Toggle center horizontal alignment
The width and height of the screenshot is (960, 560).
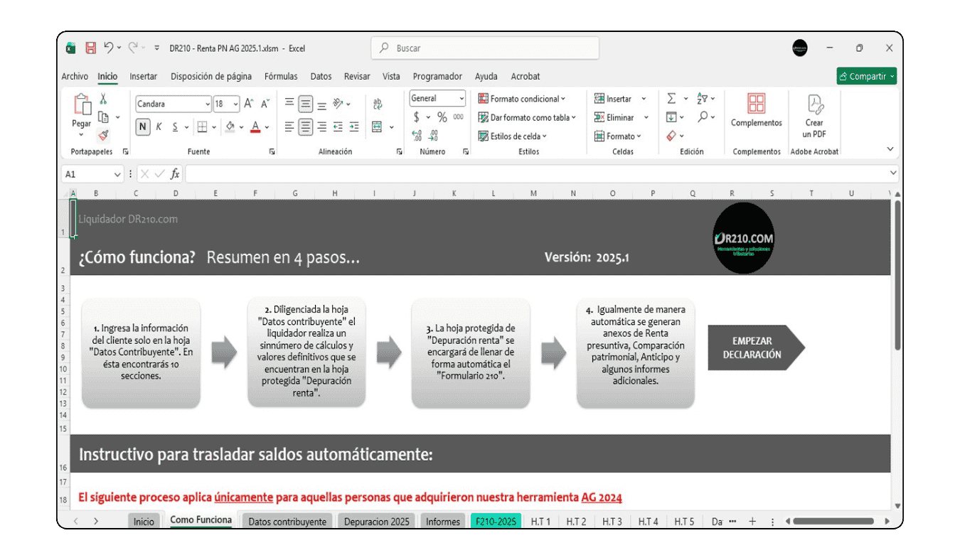(x=306, y=126)
